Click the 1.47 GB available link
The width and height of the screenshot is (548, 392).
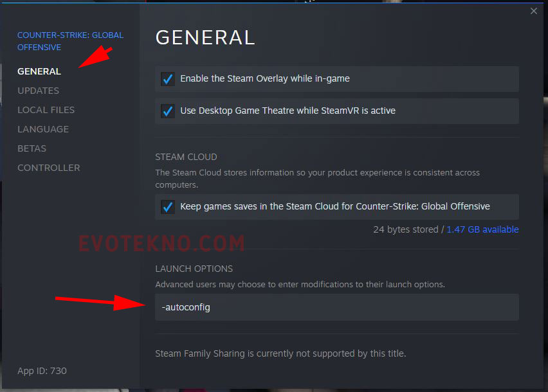(x=482, y=229)
